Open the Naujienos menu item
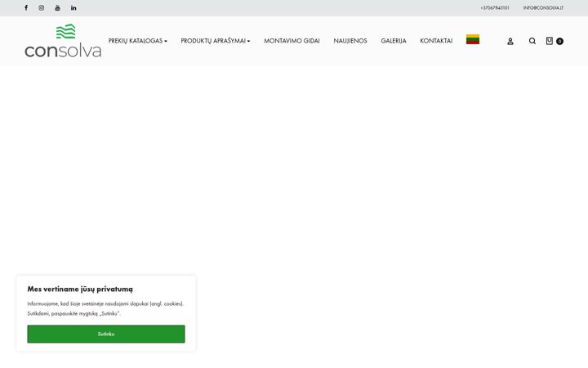The height and width of the screenshot is (368, 588). point(350,41)
